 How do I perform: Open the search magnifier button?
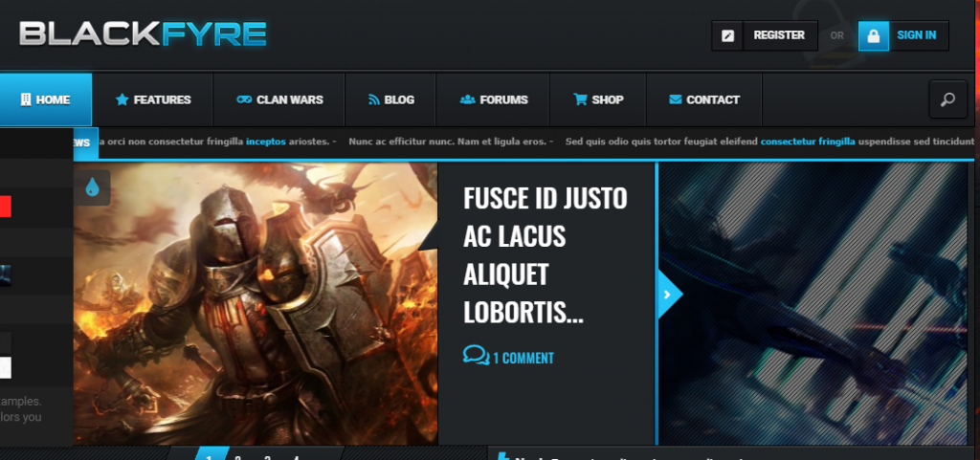pos(948,99)
